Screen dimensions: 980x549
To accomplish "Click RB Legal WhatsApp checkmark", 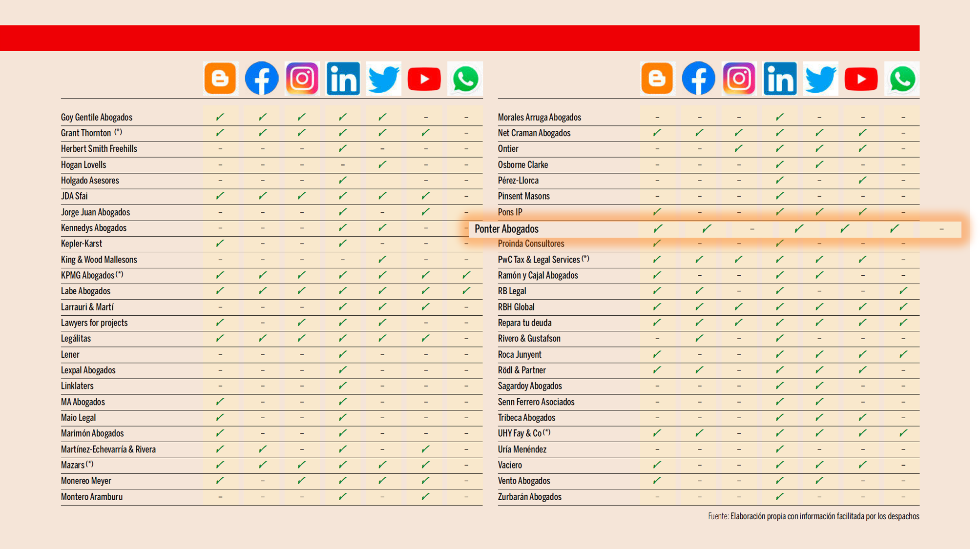I will point(903,291).
